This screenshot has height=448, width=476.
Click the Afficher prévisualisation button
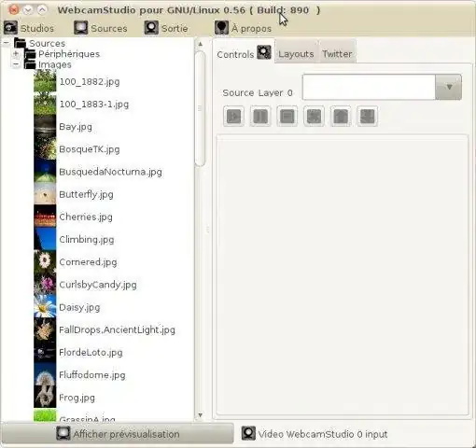pos(118,434)
